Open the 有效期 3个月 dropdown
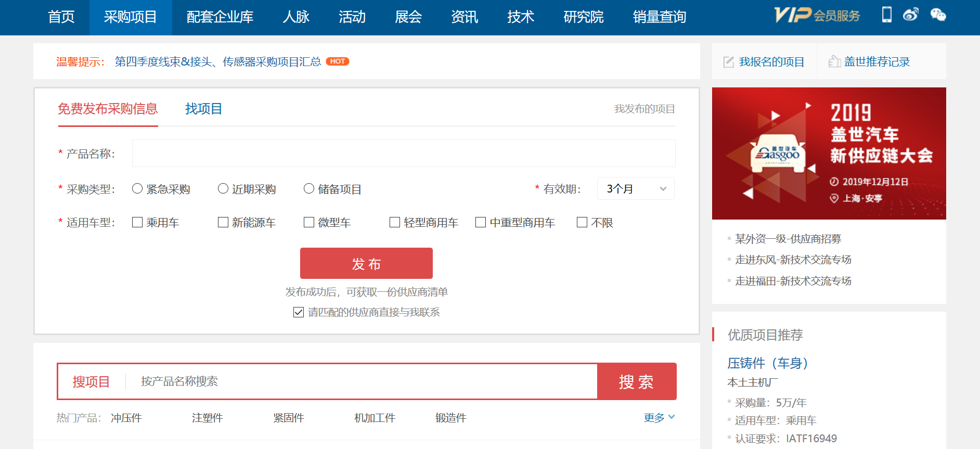The width and height of the screenshot is (980, 449). coord(636,188)
